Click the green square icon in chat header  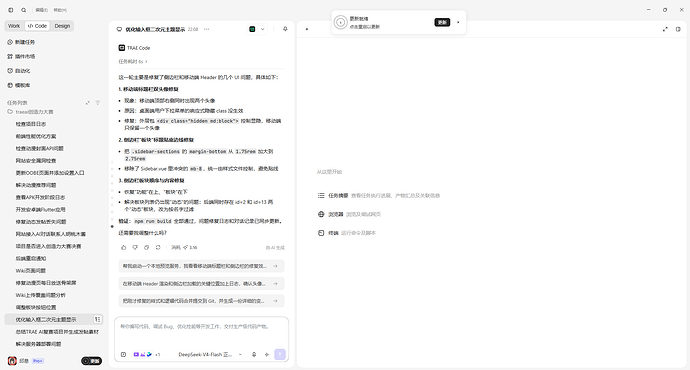[252, 29]
